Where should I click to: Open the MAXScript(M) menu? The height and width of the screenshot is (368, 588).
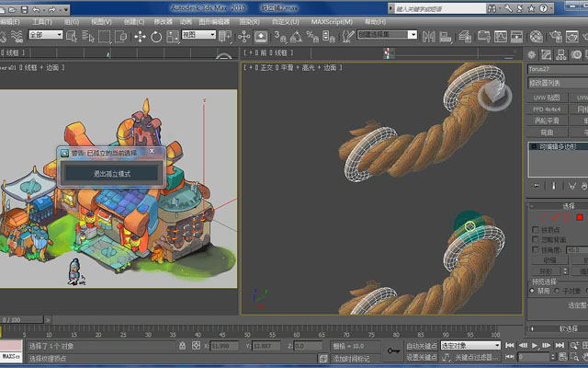tap(332, 22)
